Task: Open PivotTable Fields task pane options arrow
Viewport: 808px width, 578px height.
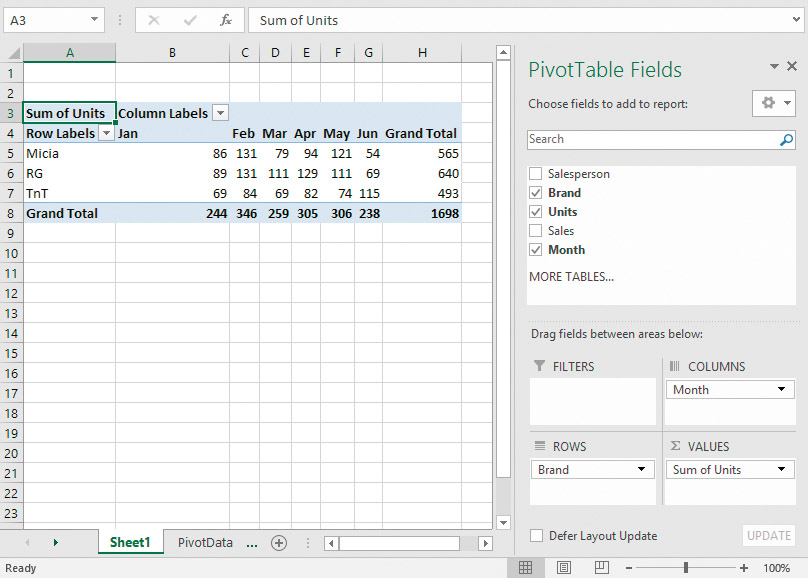Action: (x=774, y=66)
